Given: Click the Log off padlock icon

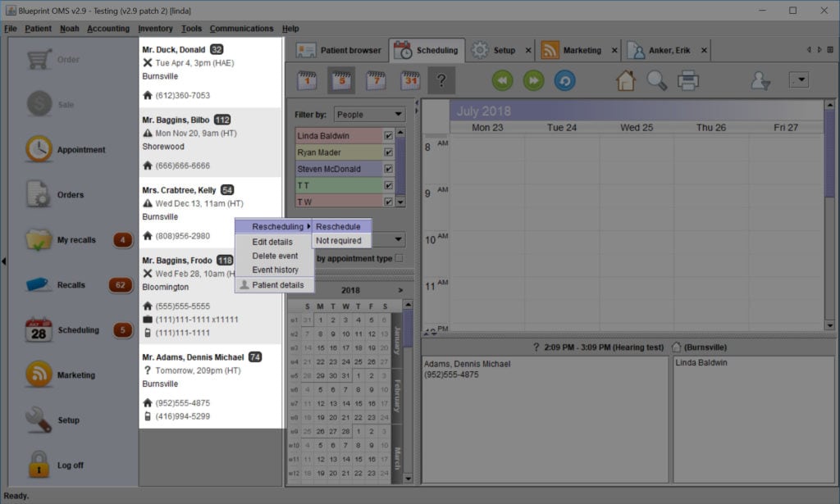Looking at the screenshot, I should 39,465.
